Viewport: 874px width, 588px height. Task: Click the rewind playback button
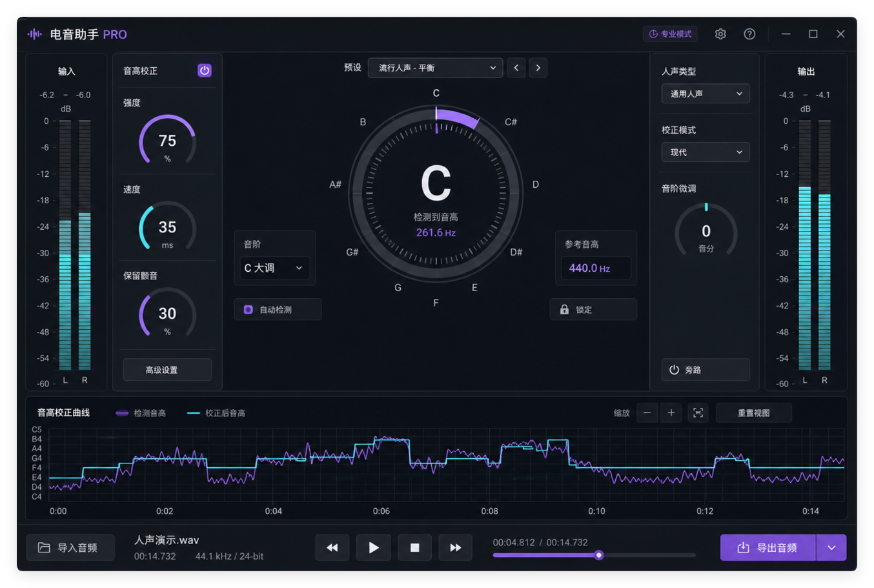coord(332,547)
